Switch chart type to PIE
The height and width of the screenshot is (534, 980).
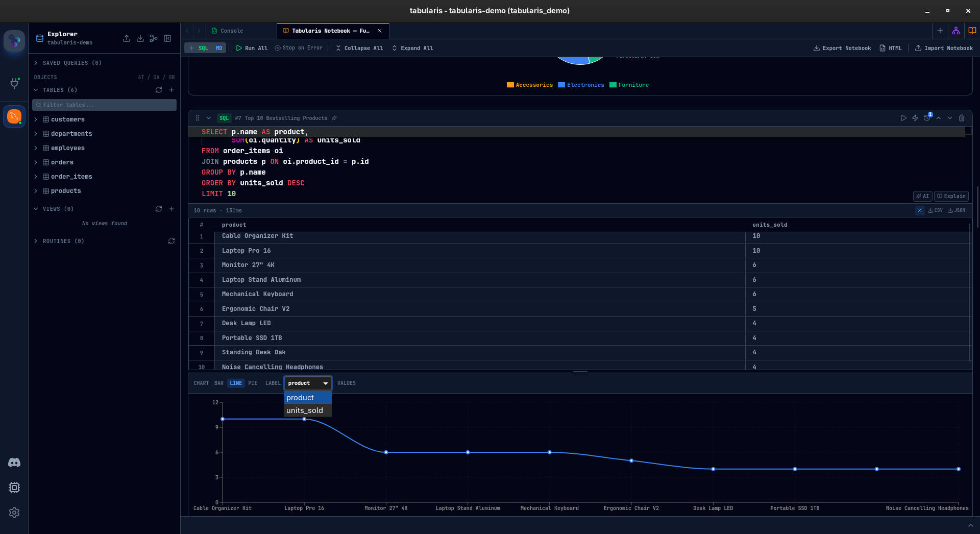click(253, 383)
